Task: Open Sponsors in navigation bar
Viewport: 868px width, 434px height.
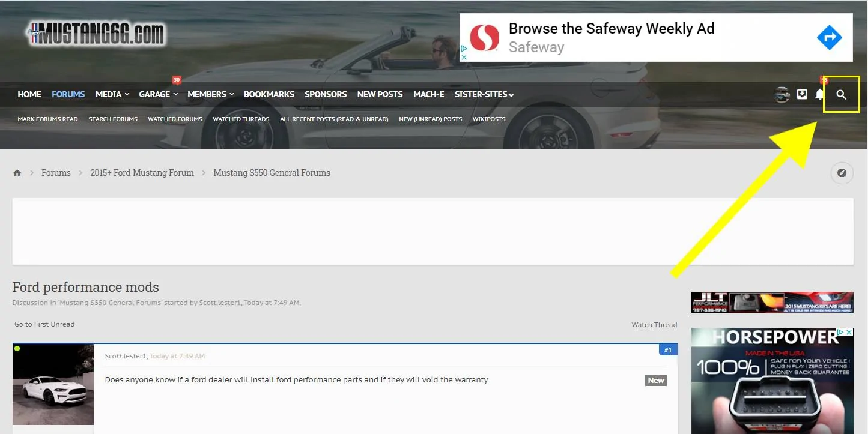Action: coord(326,94)
